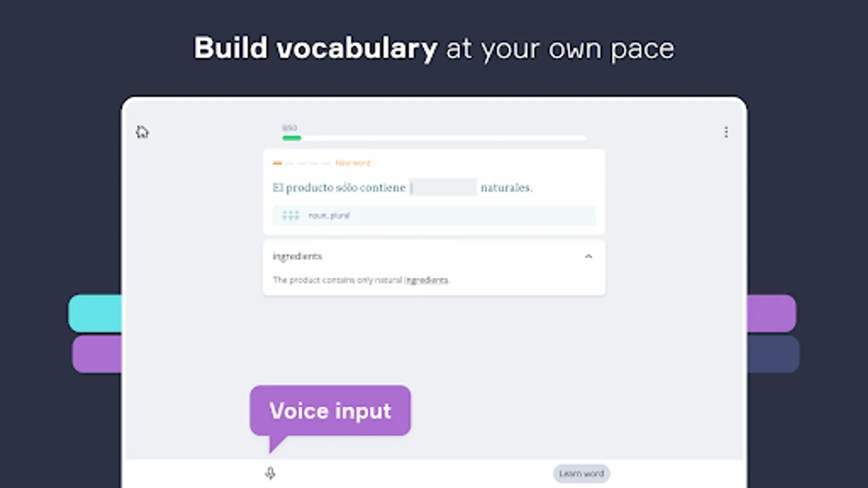The image size is (868, 488).
Task: Collapse the ingredients translation panel
Action: click(x=588, y=256)
